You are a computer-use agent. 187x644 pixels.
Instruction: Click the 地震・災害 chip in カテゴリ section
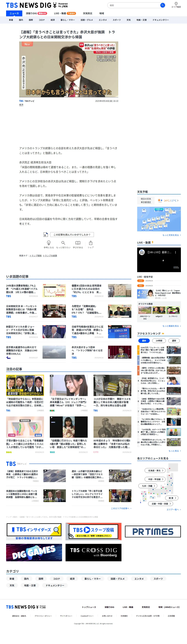pos(30,585)
